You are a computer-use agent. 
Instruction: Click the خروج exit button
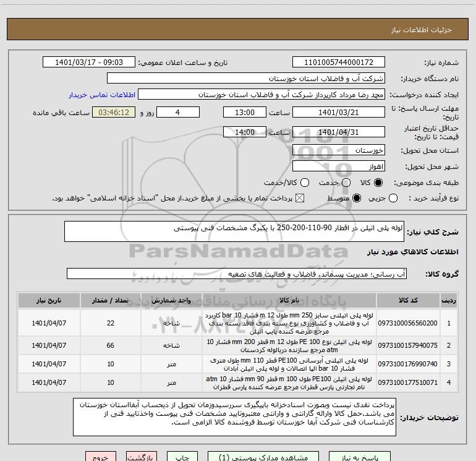coord(101,457)
